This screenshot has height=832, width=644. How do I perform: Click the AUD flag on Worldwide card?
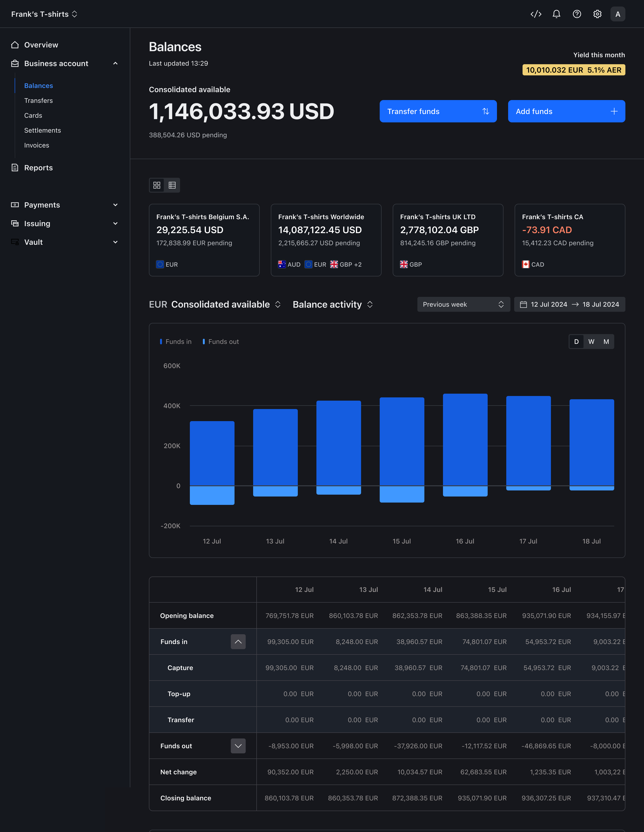click(x=282, y=264)
